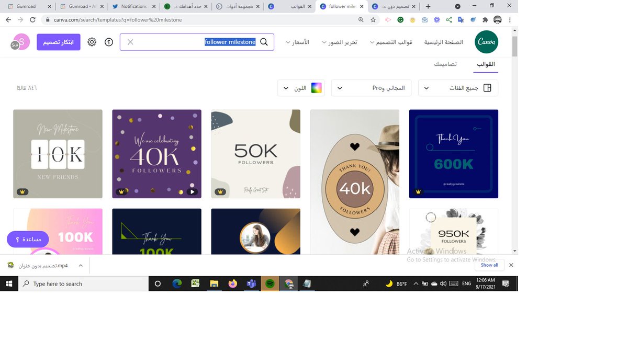Switch to the تصميم دون browser tab

point(394,6)
